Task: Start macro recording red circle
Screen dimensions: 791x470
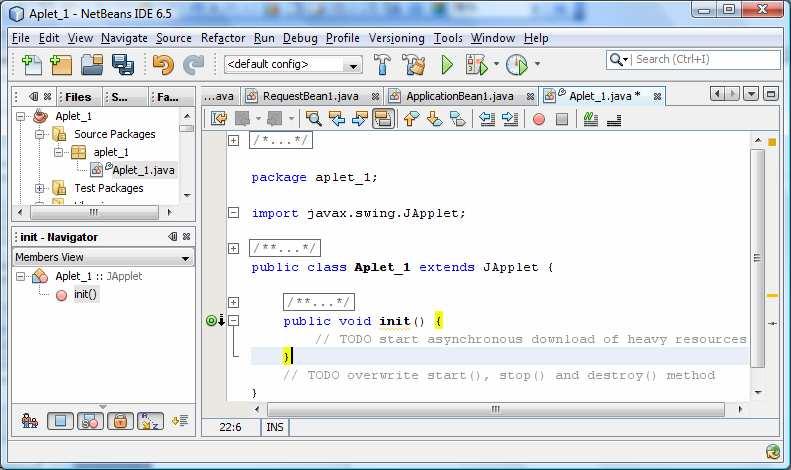Action: (x=539, y=120)
